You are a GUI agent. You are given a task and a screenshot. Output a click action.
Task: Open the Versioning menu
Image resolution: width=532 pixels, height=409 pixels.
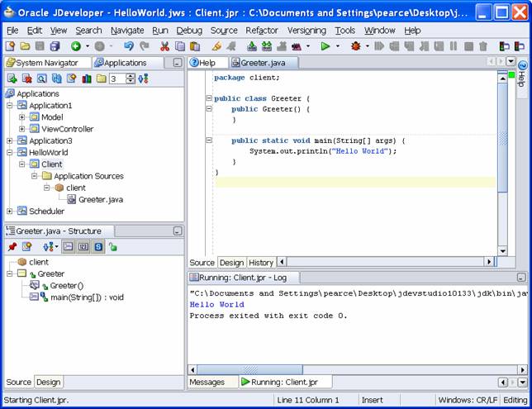click(306, 31)
